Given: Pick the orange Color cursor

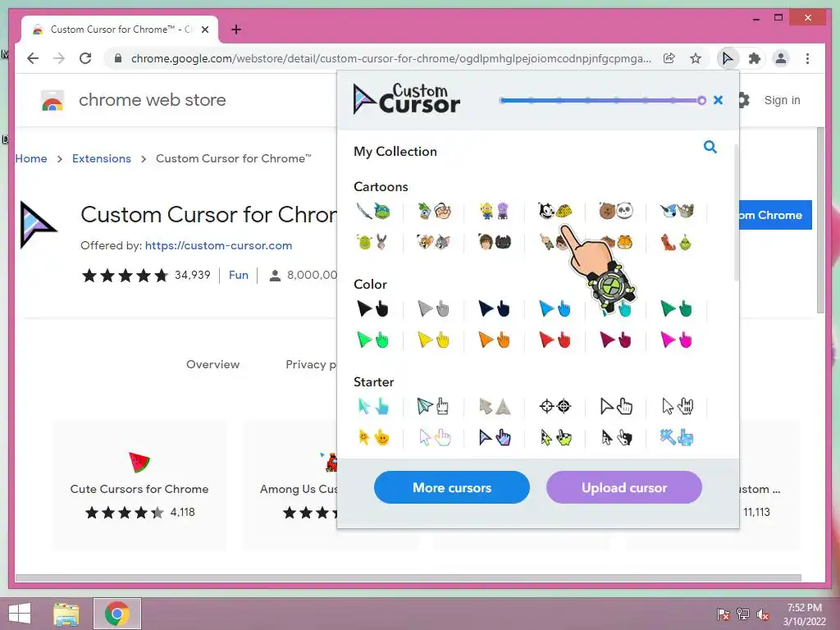Looking at the screenshot, I should click(495, 340).
